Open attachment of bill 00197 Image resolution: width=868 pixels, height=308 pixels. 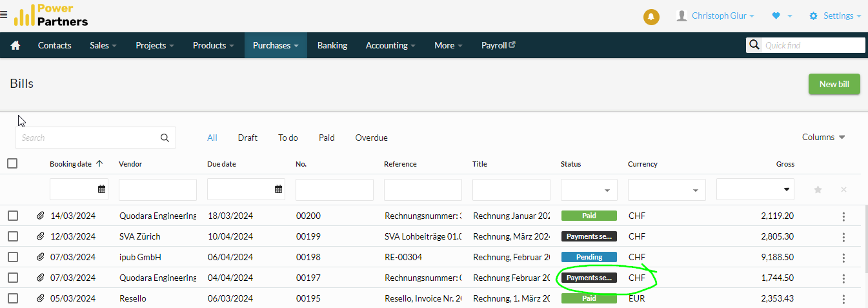pos(41,278)
